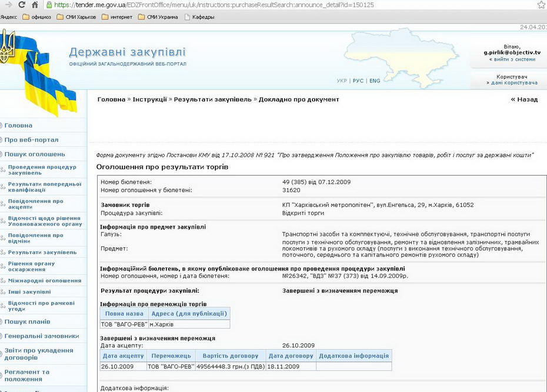
Task: Switch language to РУС
Action: pyautogui.click(x=358, y=81)
